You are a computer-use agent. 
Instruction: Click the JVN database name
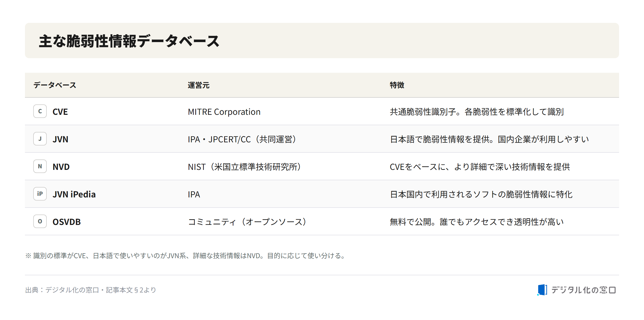[61, 139]
